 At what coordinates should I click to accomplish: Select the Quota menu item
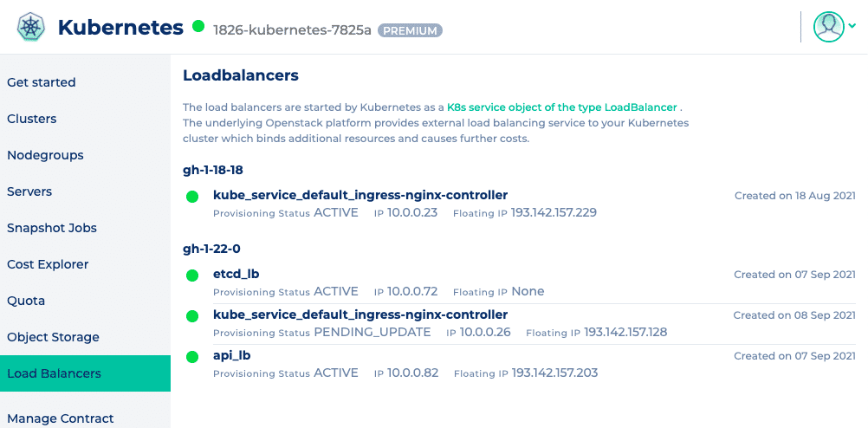[26, 301]
